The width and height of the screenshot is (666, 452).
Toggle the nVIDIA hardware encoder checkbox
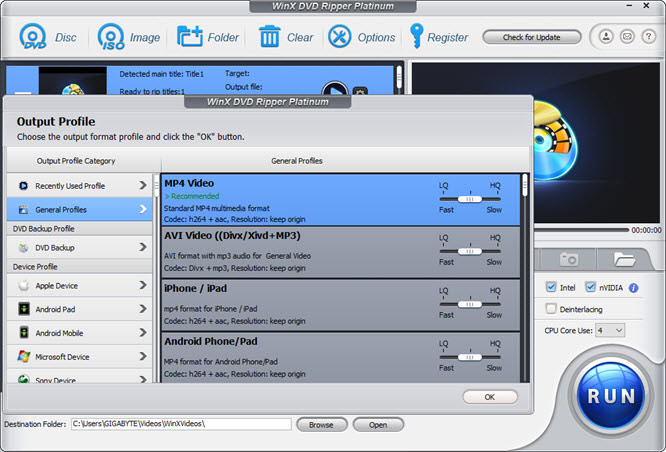[590, 287]
